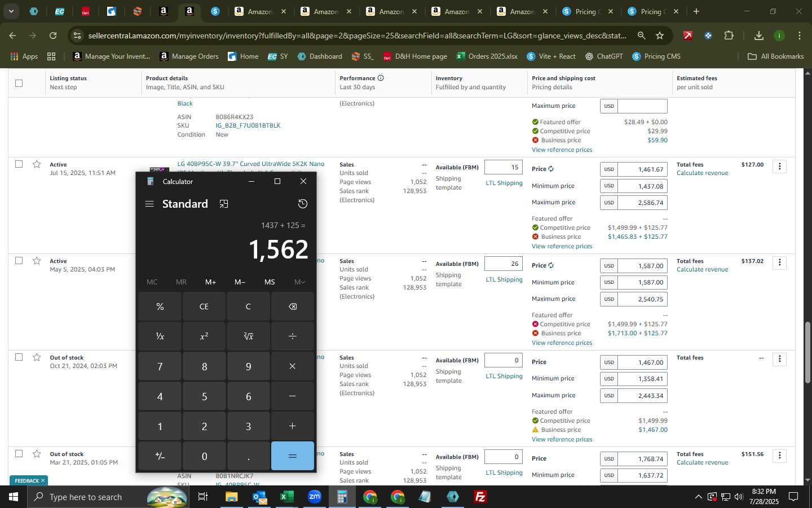Open actions menu for the $137.02 fees listing
This screenshot has height=508, width=812.
780,263
